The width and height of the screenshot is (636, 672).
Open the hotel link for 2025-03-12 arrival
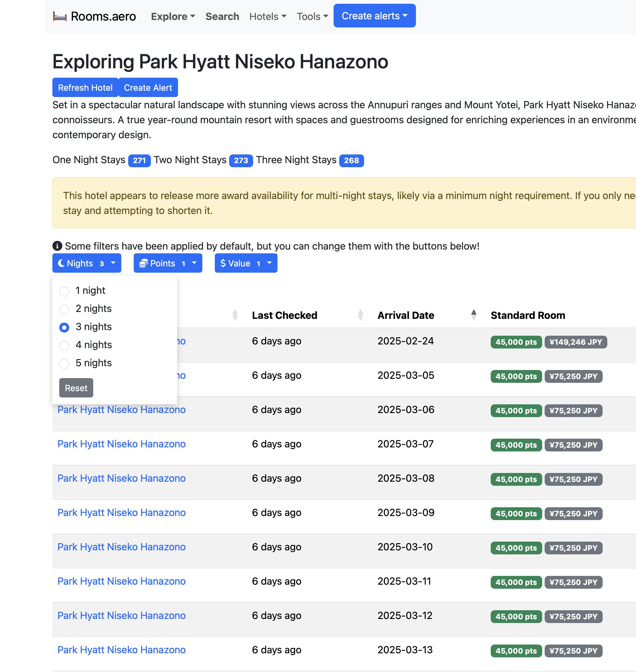pyautogui.click(x=121, y=615)
